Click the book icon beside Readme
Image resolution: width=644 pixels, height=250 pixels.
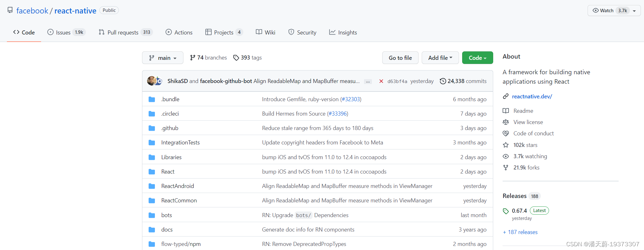coord(506,111)
